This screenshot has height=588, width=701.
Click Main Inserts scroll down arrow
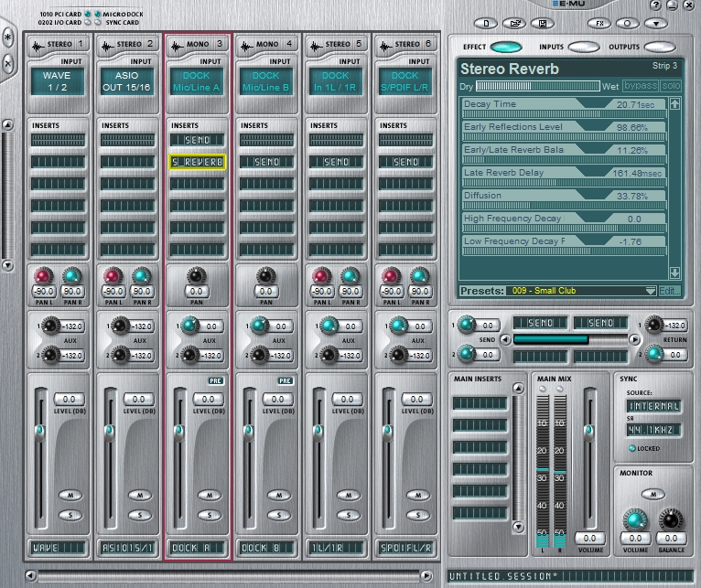(x=518, y=528)
